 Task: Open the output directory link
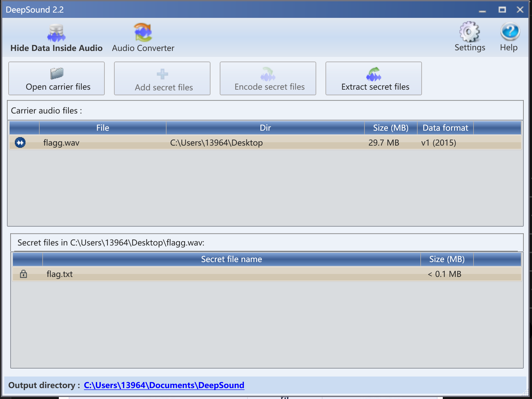click(x=164, y=385)
